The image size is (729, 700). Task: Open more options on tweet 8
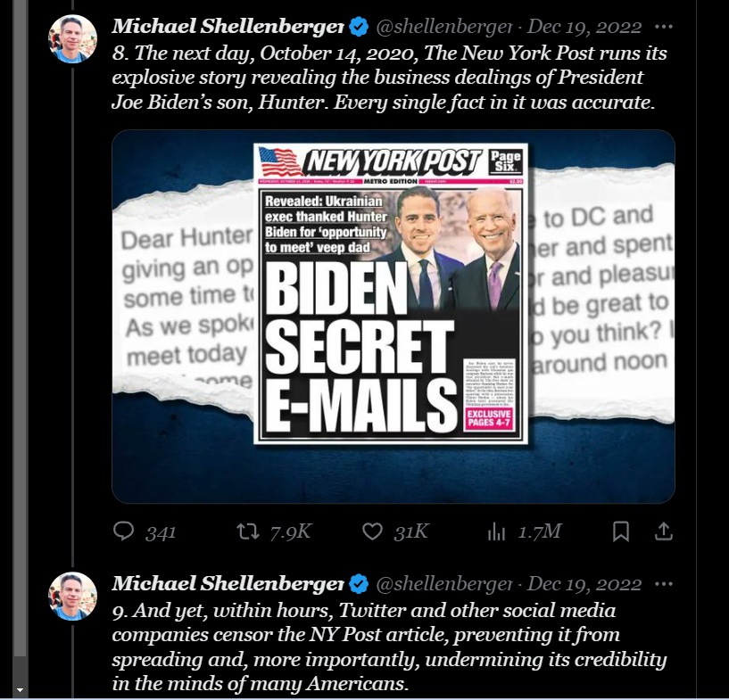click(664, 27)
